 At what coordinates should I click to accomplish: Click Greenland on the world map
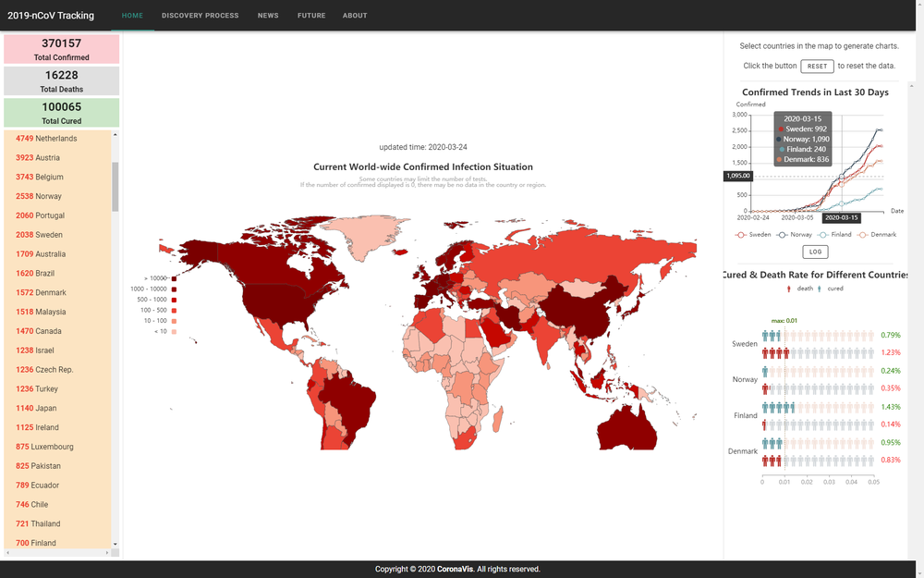click(x=364, y=236)
